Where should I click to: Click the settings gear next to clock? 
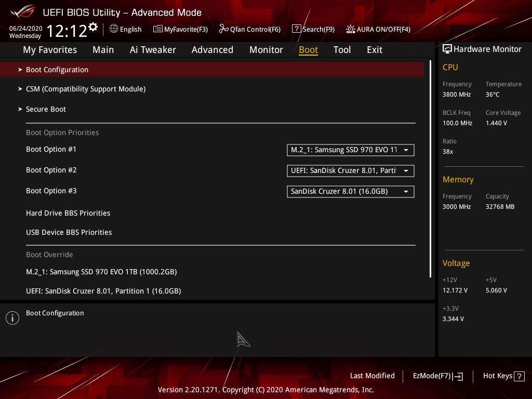(x=93, y=26)
